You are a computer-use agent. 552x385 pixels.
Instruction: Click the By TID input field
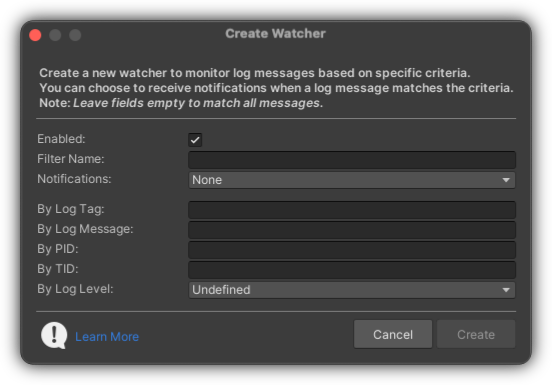click(352, 270)
